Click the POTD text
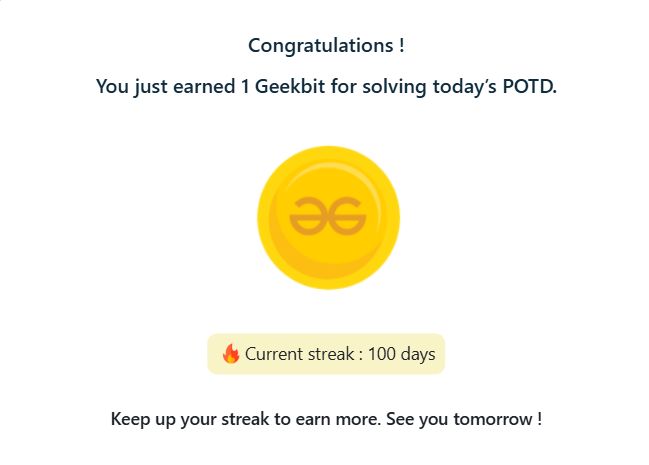The width and height of the screenshot is (649, 465). pyautogui.click(x=529, y=87)
